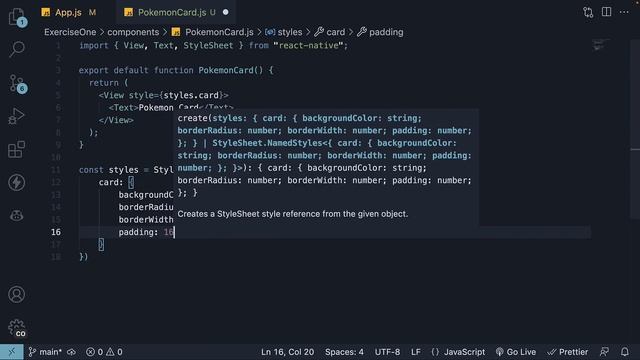Click the minimap in the editor
Viewport: 640px width, 360px height.
click(x=601, y=45)
